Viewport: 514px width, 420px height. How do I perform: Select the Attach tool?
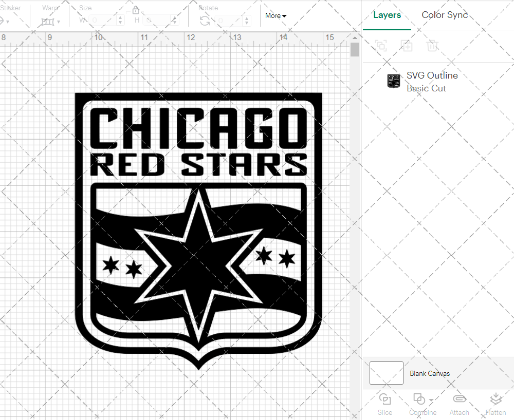(x=459, y=403)
